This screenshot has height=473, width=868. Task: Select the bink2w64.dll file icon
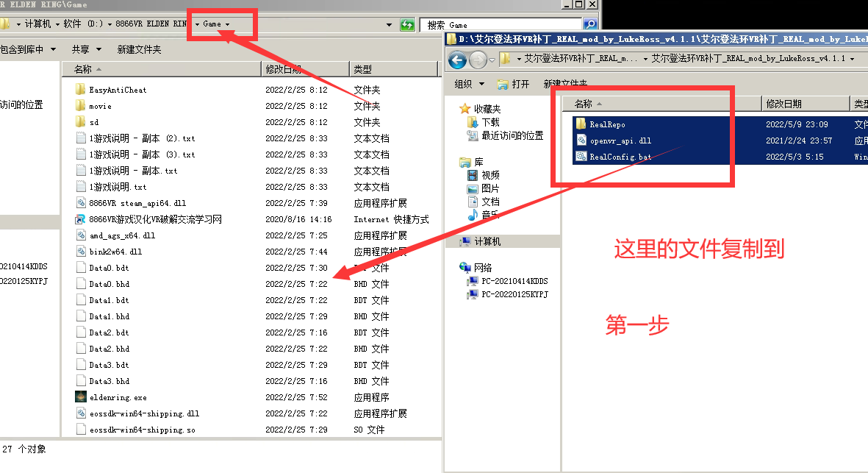point(81,252)
